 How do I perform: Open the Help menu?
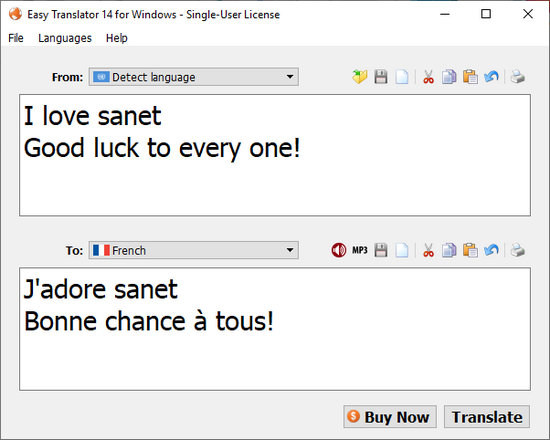click(117, 38)
